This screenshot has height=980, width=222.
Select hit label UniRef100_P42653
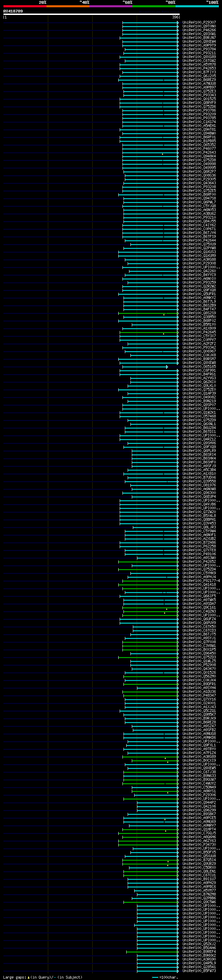pyautogui.click(x=199, y=68)
